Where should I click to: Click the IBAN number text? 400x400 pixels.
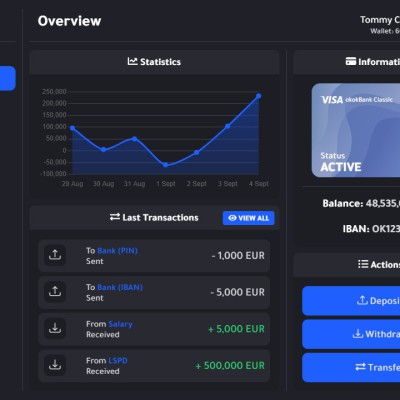coord(386,229)
